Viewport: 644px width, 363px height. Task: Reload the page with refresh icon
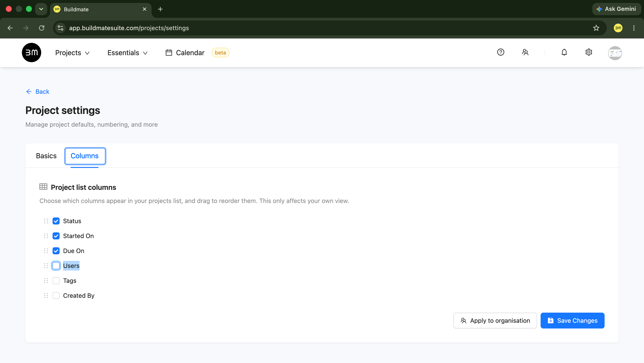41,28
